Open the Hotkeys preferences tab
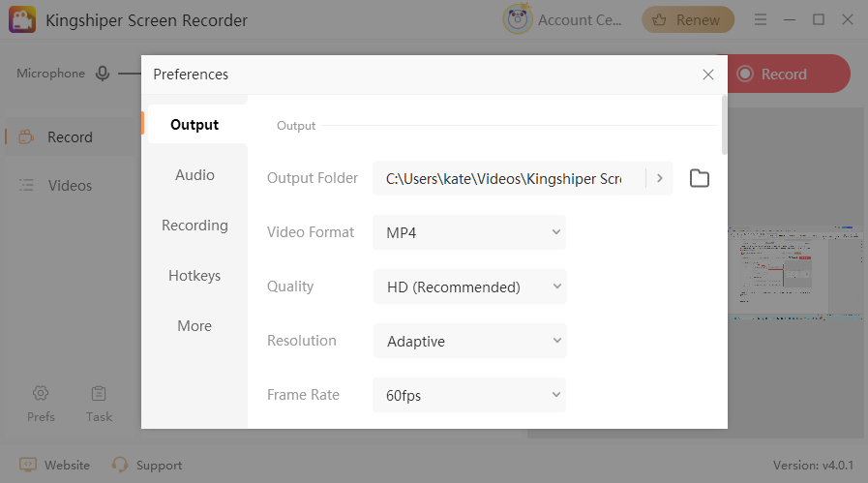The width and height of the screenshot is (868, 483). [x=195, y=276]
